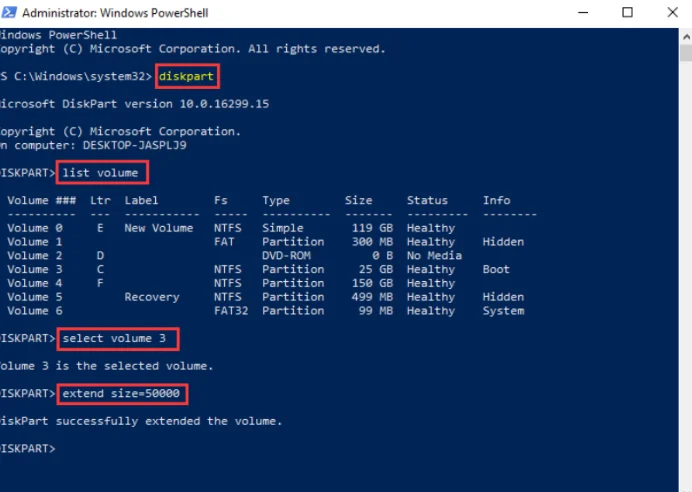Click the 'Status' column header
Screen dimensions: 692x492
click(427, 200)
